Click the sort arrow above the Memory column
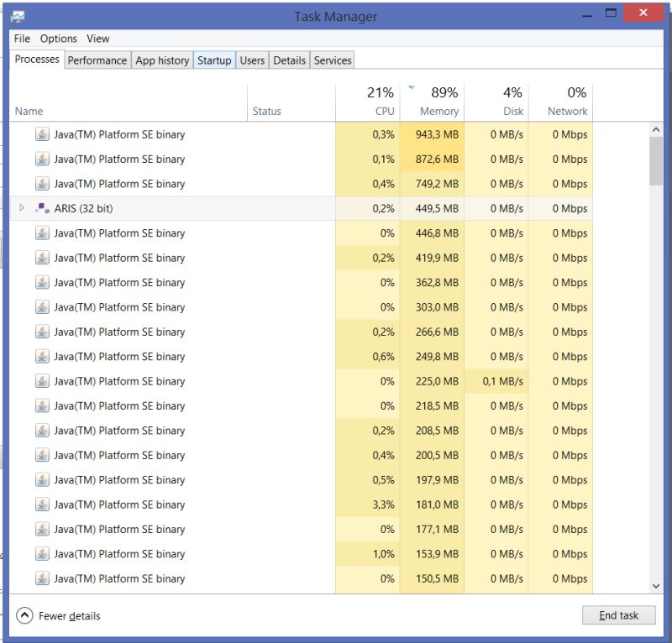 pos(411,86)
